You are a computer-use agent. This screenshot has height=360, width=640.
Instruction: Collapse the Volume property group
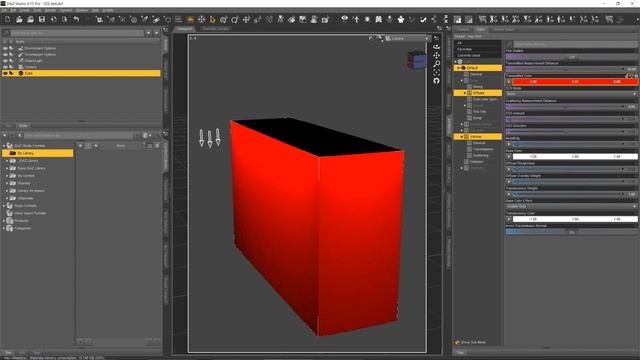(462, 137)
